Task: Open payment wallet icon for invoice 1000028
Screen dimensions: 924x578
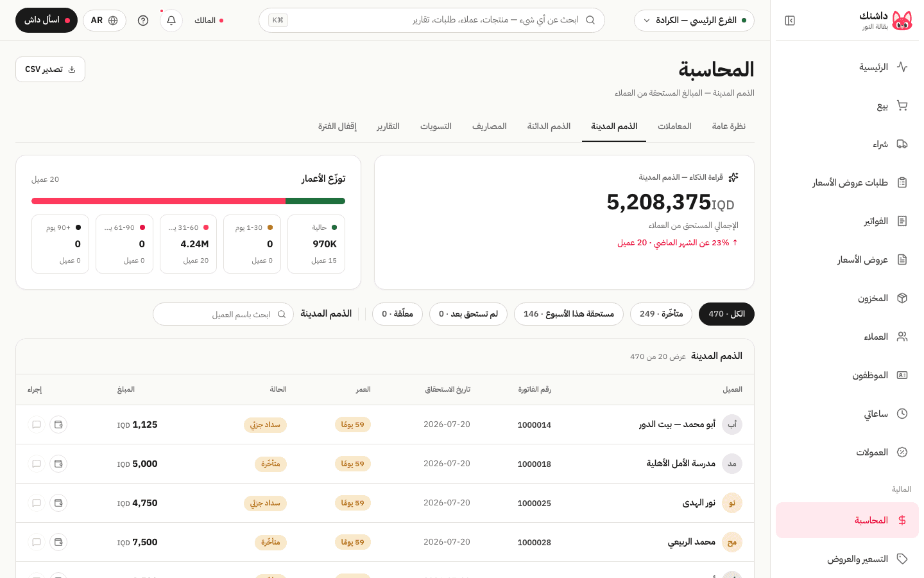Action: pos(58,542)
